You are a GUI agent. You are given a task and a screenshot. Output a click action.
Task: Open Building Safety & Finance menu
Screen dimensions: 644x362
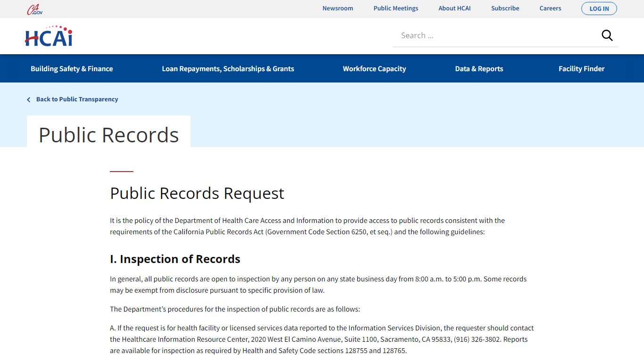coord(72,69)
